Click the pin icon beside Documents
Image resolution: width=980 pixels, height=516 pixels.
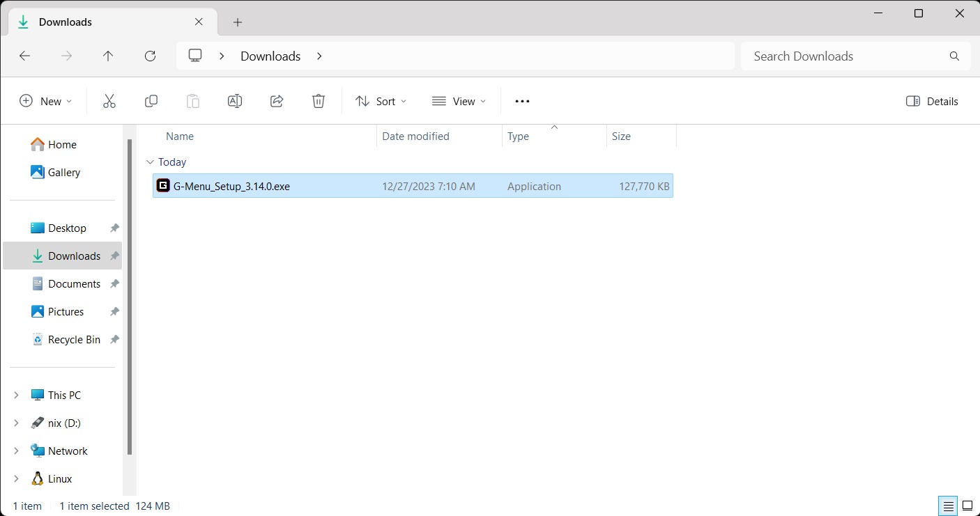tap(114, 283)
